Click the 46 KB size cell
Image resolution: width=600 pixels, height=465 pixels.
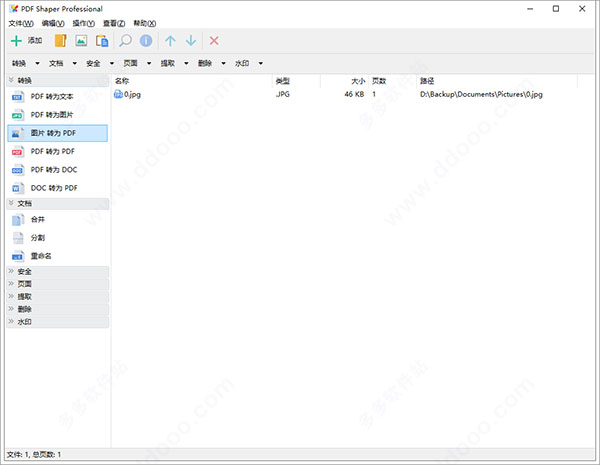[x=354, y=94]
